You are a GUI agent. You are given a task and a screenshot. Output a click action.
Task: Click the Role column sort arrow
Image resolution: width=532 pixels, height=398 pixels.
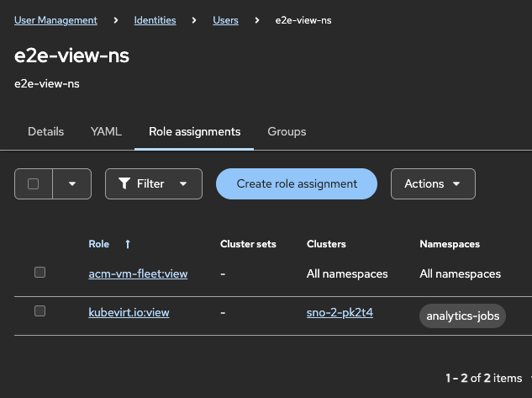128,244
